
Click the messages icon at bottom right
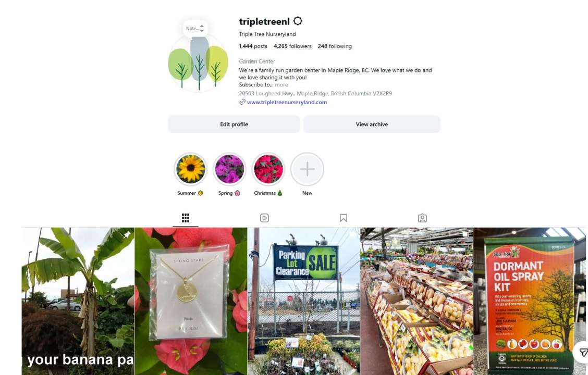583,353
